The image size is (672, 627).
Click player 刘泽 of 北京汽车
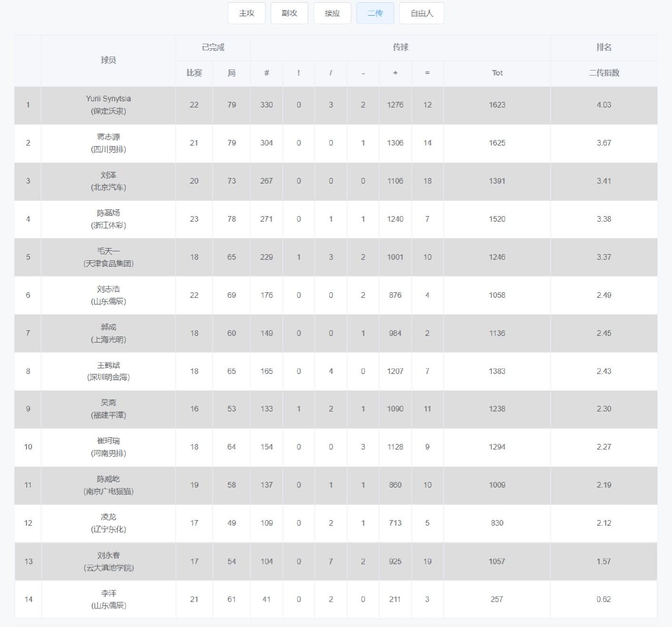pos(109,181)
